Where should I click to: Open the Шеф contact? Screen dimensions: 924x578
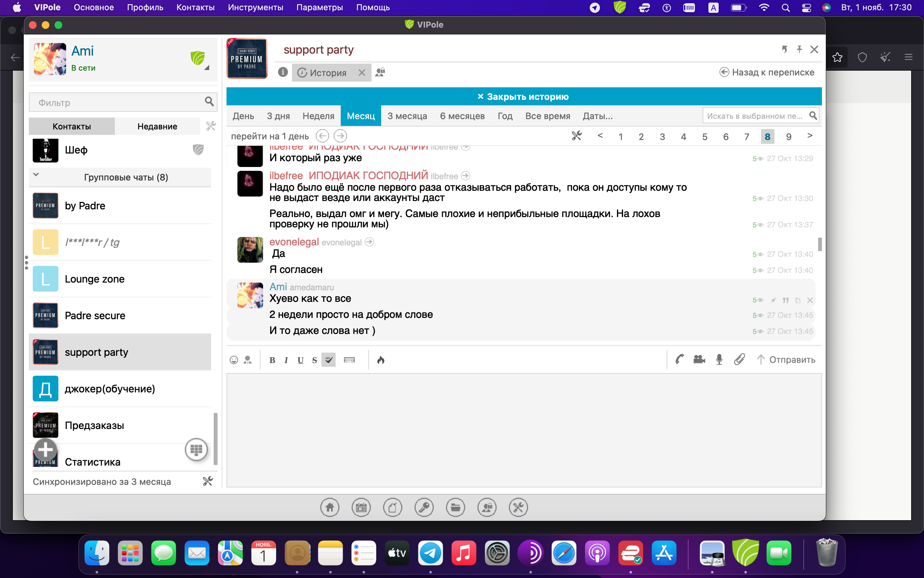[x=120, y=150]
